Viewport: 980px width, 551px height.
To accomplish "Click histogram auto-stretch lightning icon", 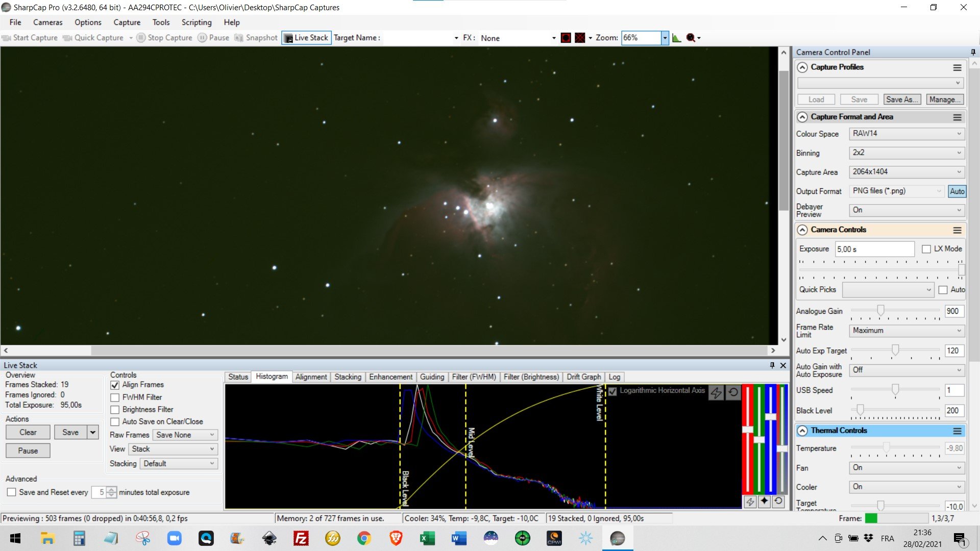I will click(x=716, y=392).
